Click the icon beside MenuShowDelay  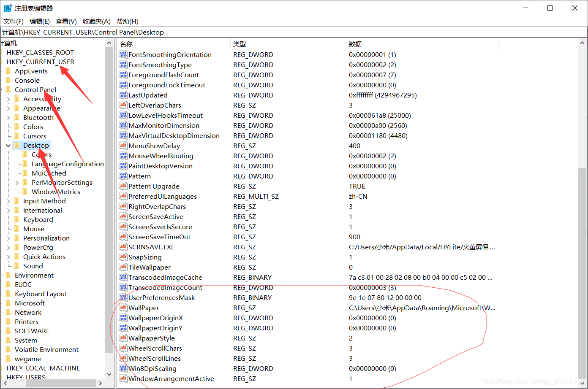pos(123,146)
